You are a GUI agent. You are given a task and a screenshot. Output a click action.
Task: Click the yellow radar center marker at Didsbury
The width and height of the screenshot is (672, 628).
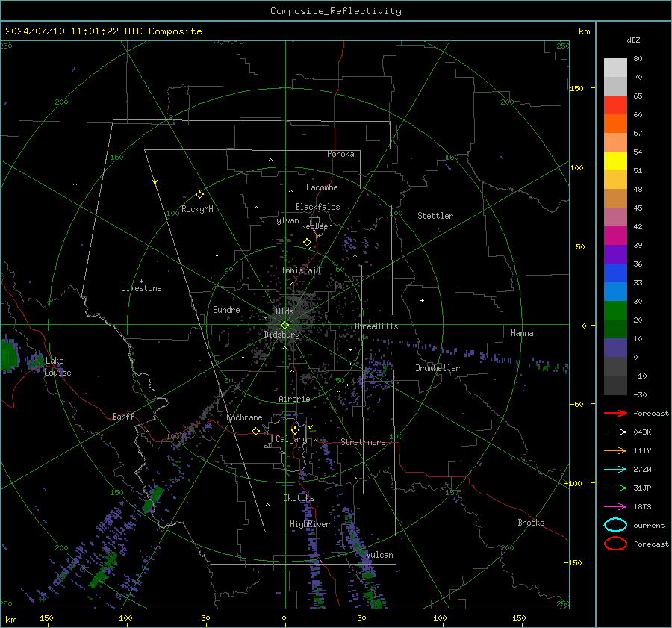click(x=285, y=326)
